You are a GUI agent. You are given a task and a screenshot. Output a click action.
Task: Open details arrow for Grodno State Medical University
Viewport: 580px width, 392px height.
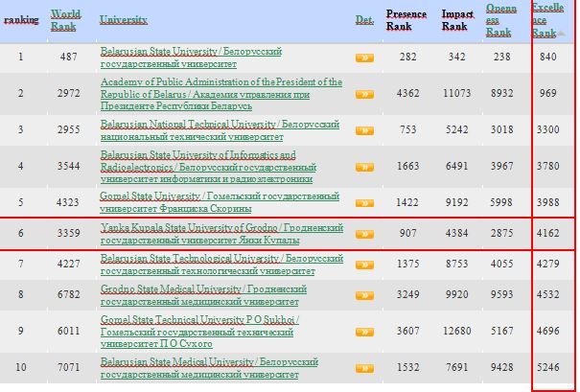click(364, 295)
